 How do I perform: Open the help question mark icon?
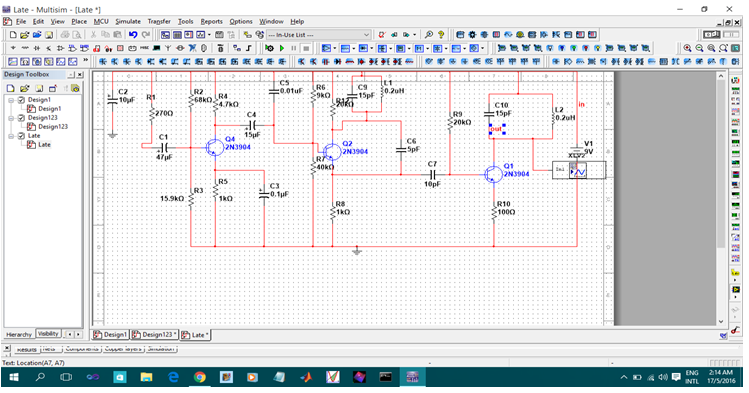[x=441, y=35]
